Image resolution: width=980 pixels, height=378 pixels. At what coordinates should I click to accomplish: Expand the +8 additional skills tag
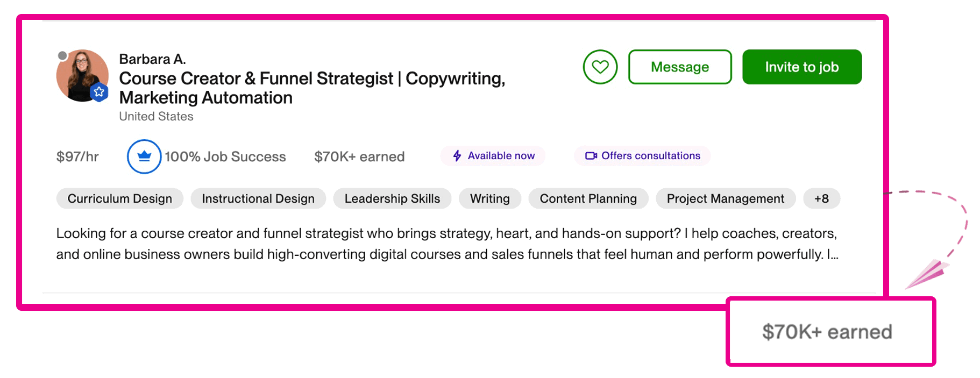pos(821,198)
